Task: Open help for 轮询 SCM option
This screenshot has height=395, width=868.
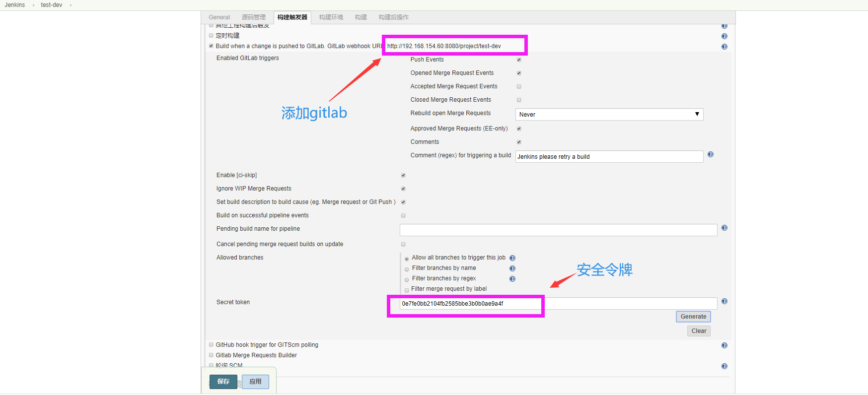Action: point(724,366)
